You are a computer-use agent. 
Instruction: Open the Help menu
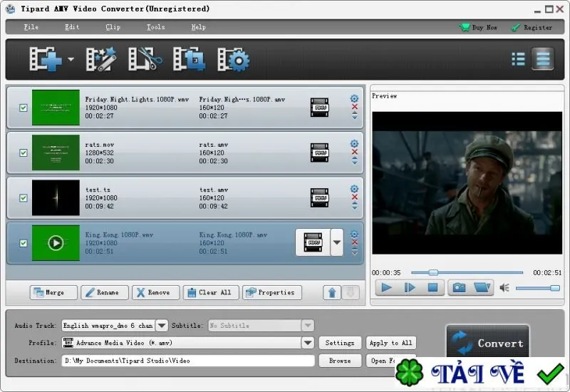tap(199, 27)
